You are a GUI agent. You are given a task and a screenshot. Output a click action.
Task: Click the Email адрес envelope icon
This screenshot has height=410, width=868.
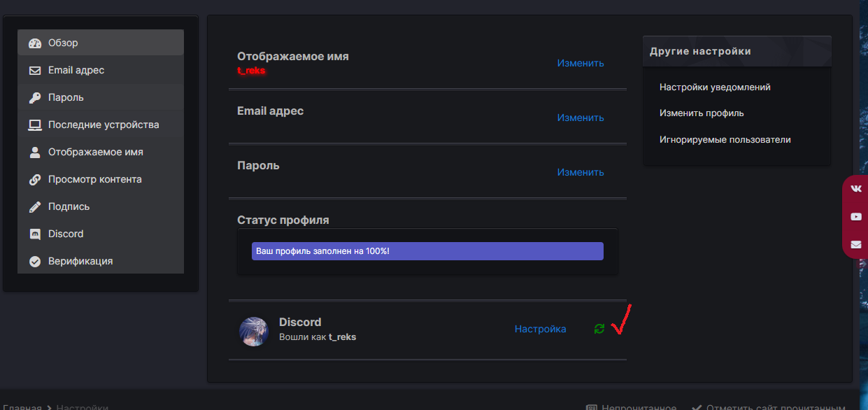35,71
